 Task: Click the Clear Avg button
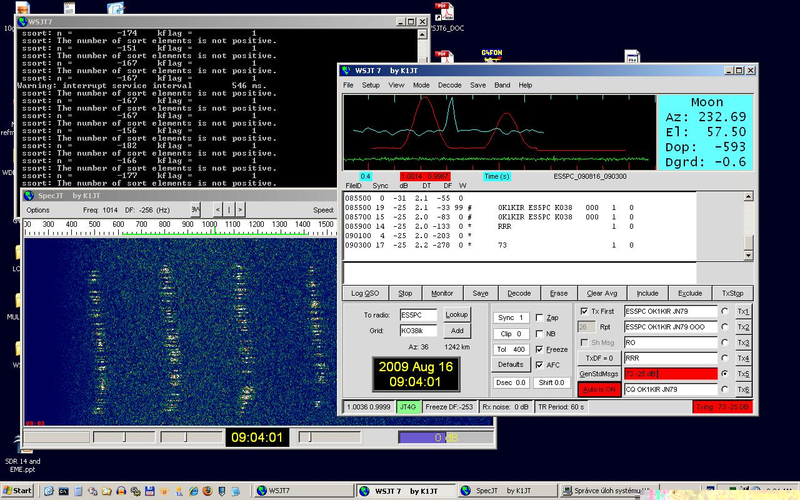(x=602, y=293)
